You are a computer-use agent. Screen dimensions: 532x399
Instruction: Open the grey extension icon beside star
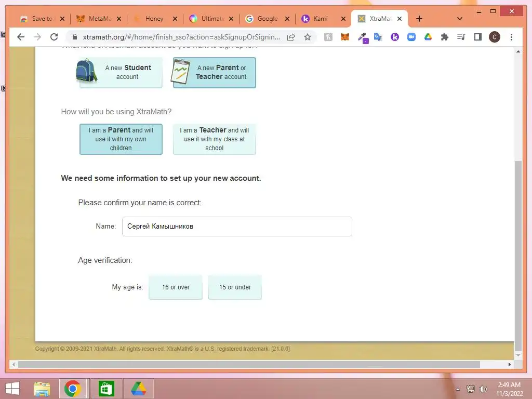coord(328,37)
